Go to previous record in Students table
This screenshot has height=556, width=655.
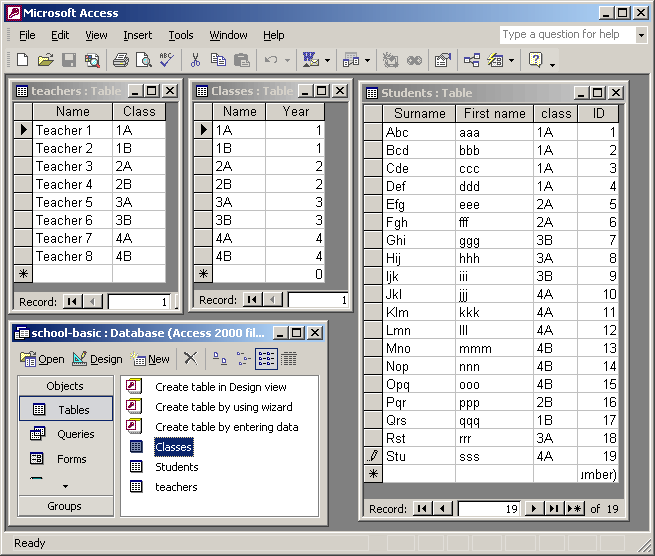click(x=442, y=508)
